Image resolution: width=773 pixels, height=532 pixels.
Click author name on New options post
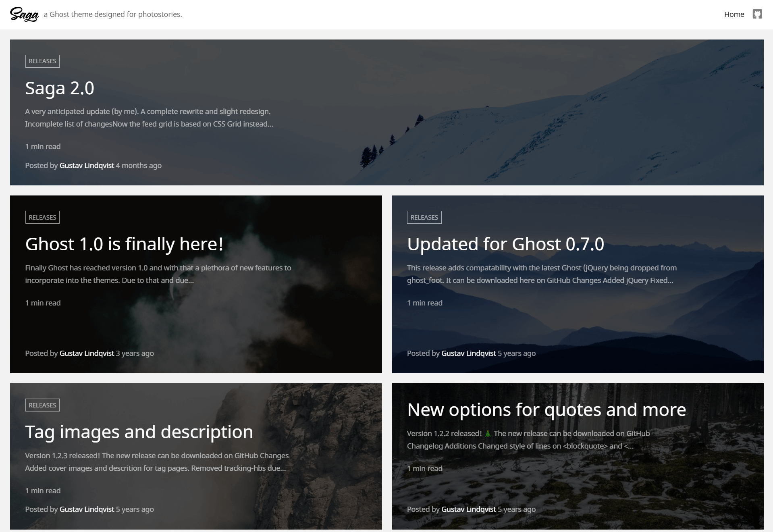pyautogui.click(x=468, y=509)
